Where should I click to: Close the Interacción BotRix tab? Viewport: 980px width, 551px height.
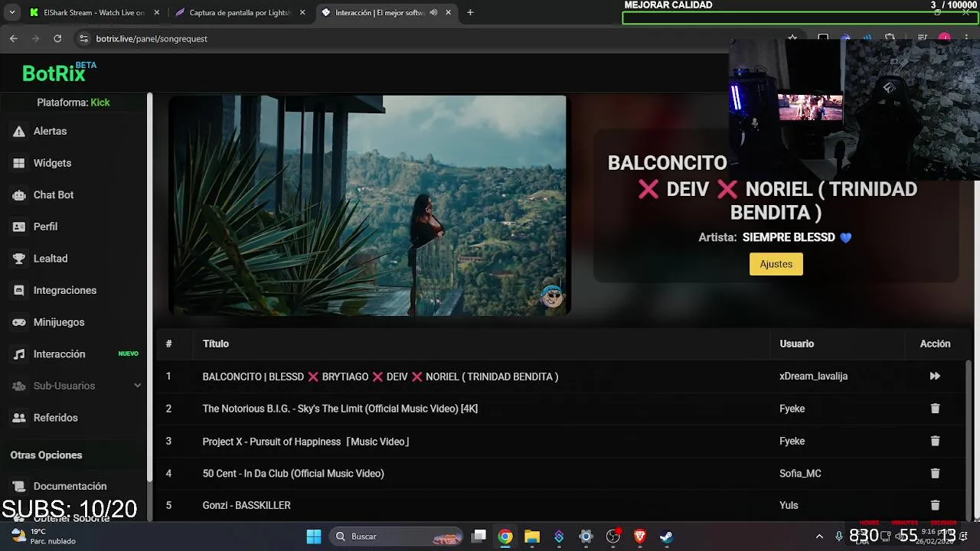pos(448,12)
